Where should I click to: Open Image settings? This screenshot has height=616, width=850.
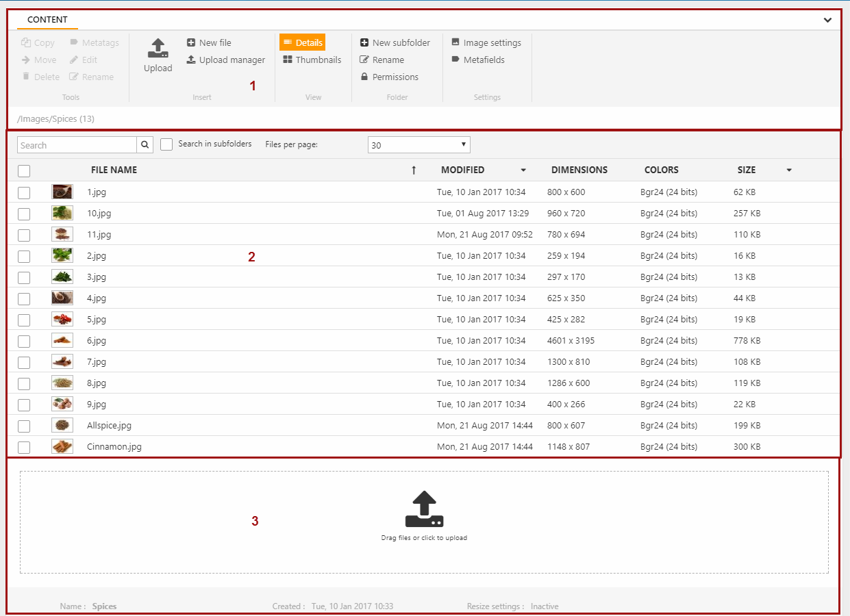pos(486,42)
